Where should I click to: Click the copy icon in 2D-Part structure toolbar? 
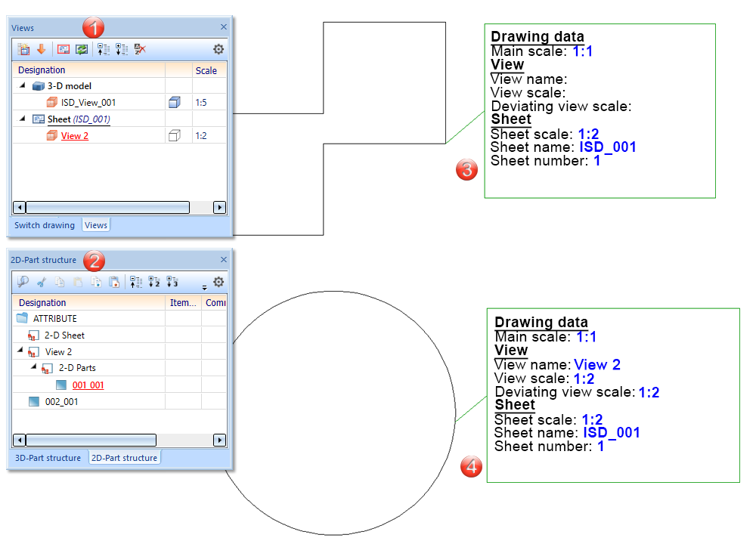[x=59, y=282]
